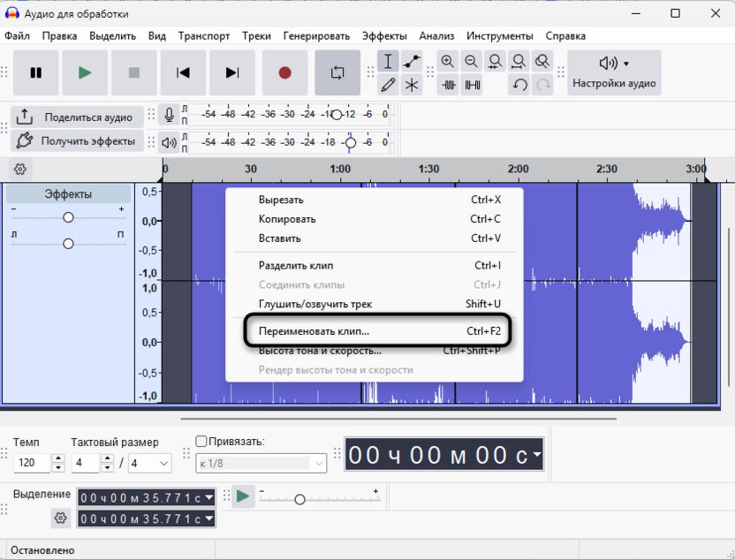Screen dimensions: 735x560
Task: Toggle loop playback mode
Action: pyautogui.click(x=337, y=73)
